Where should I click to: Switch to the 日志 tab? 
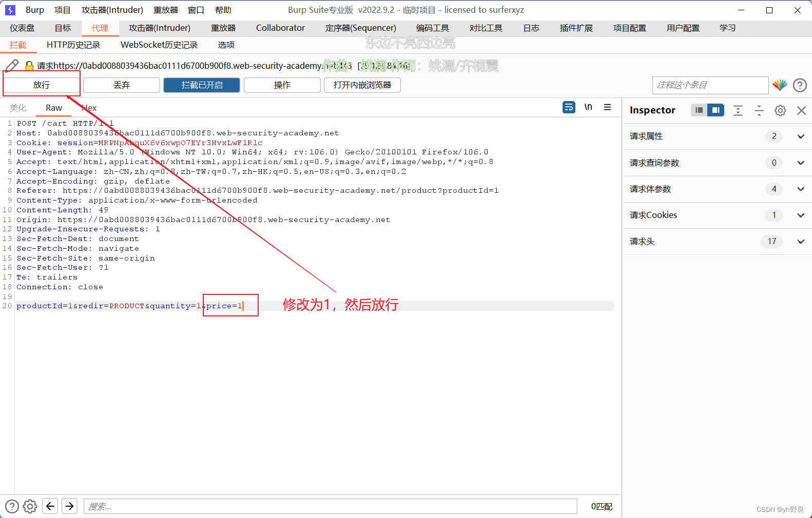coord(531,28)
